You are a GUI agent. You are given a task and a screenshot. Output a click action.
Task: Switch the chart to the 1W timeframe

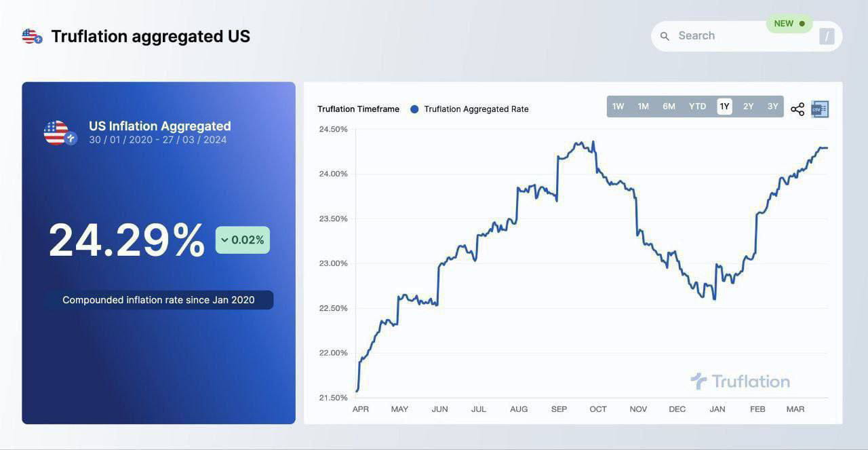point(618,106)
